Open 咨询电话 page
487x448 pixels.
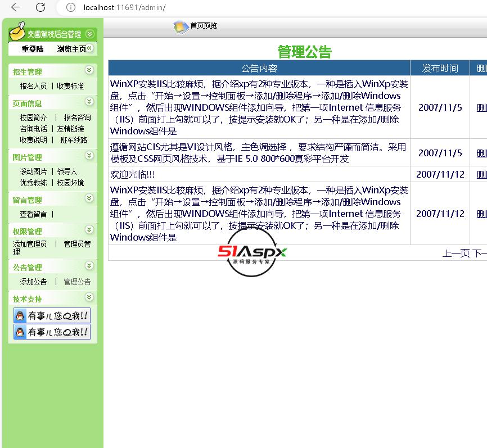(x=33, y=129)
